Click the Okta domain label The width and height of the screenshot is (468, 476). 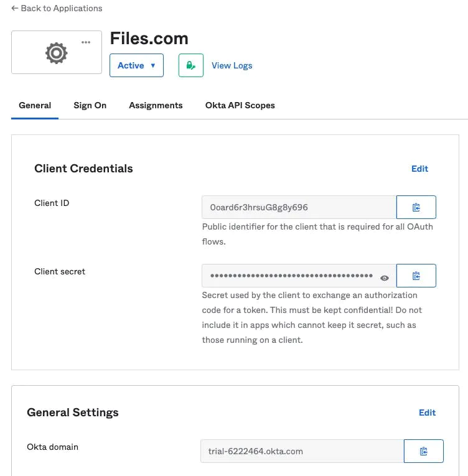click(x=52, y=447)
